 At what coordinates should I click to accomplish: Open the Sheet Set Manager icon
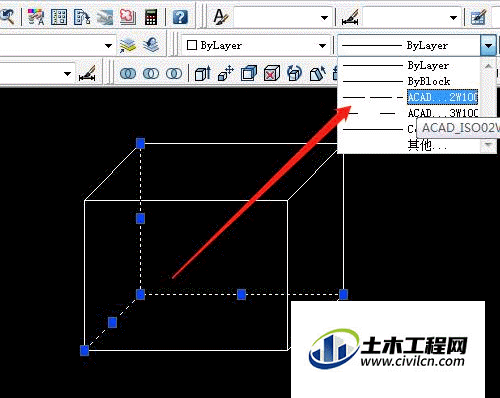click(105, 17)
